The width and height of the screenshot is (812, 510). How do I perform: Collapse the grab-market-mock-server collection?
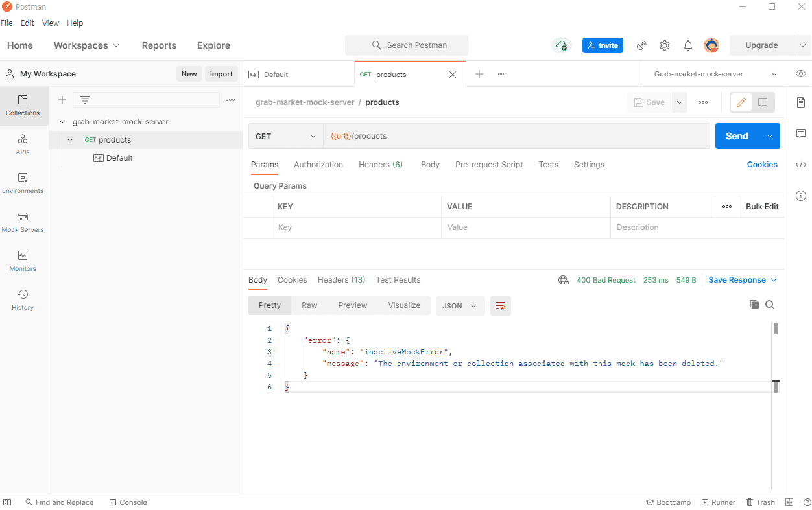tap(63, 122)
